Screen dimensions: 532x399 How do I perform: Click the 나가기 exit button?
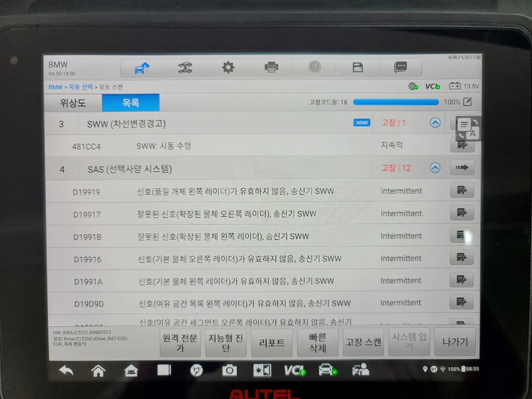pyautogui.click(x=455, y=341)
